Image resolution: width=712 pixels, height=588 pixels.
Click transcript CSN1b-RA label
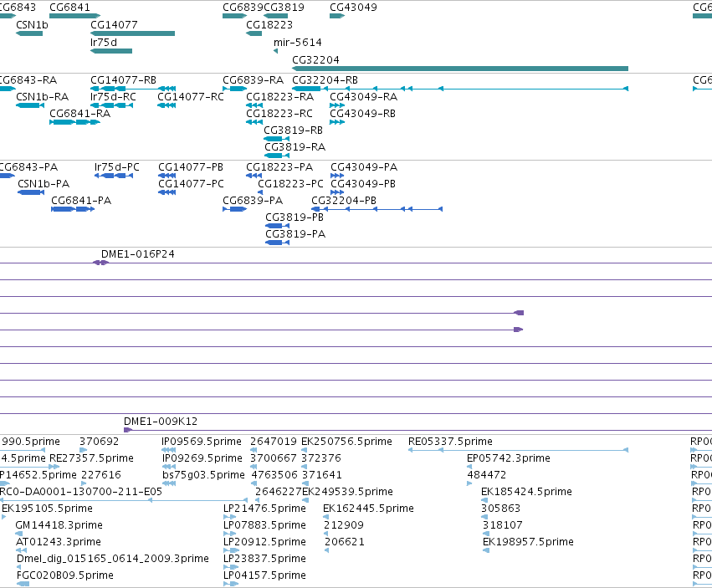[42, 97]
